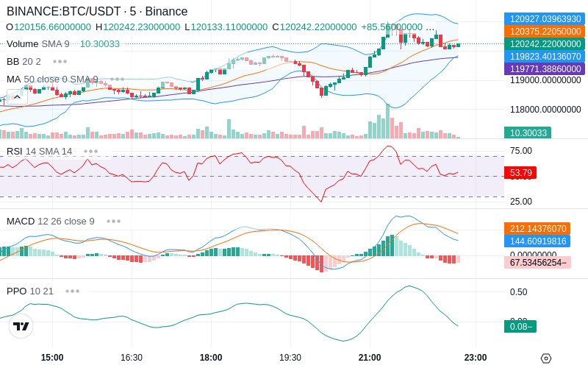Screen dimensions: 588x368
Task: Click the 75.00 RSI axis value
Action: tap(521, 151)
